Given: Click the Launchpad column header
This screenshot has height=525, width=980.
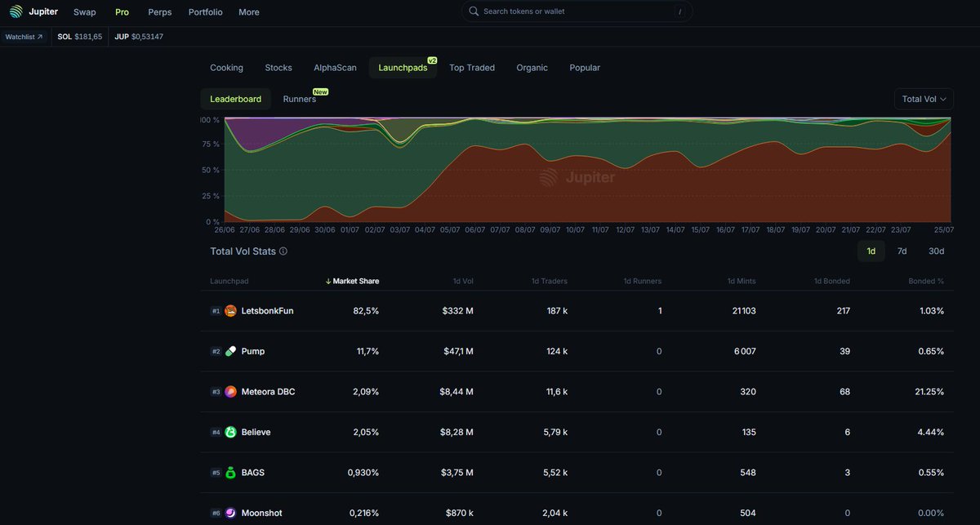Looking at the screenshot, I should (x=229, y=281).
